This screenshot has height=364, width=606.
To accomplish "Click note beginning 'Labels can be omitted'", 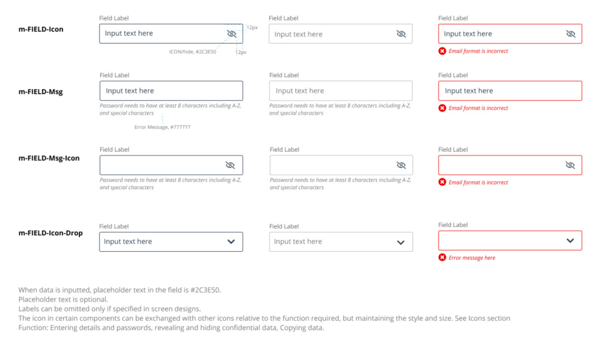I will tap(110, 309).
